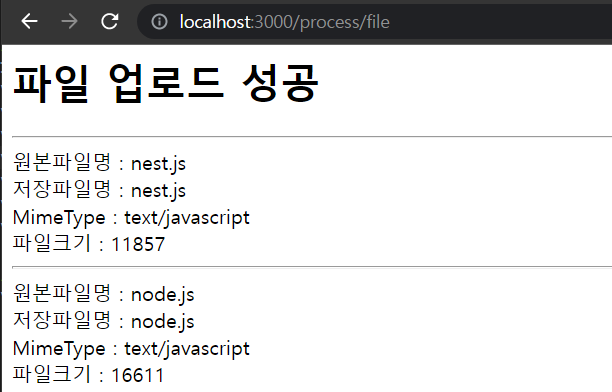Click the MimeType line under nest.js

131,218
